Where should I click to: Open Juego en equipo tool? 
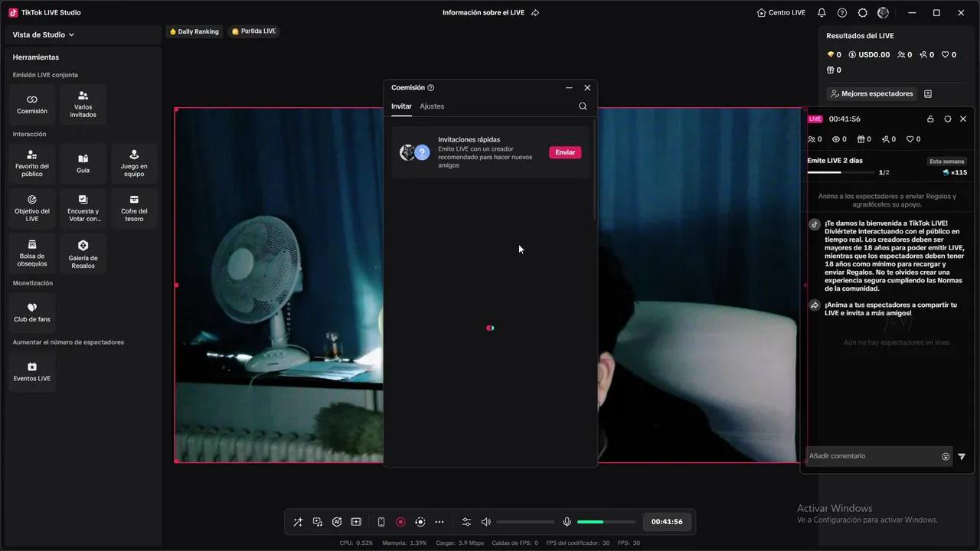[x=134, y=164]
